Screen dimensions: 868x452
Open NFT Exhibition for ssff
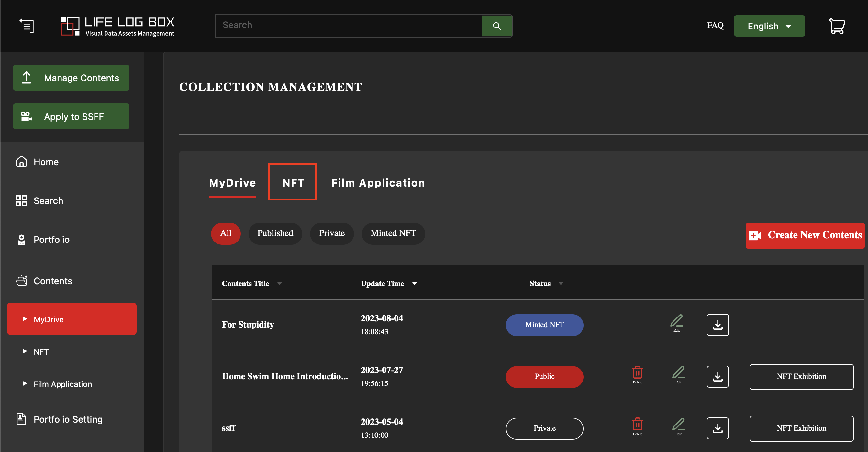point(801,428)
